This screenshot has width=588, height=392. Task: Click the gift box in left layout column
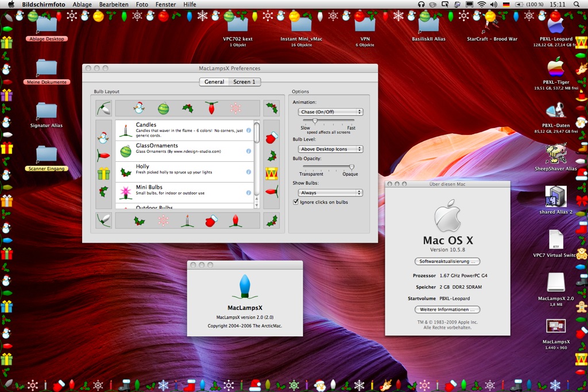[x=103, y=173]
